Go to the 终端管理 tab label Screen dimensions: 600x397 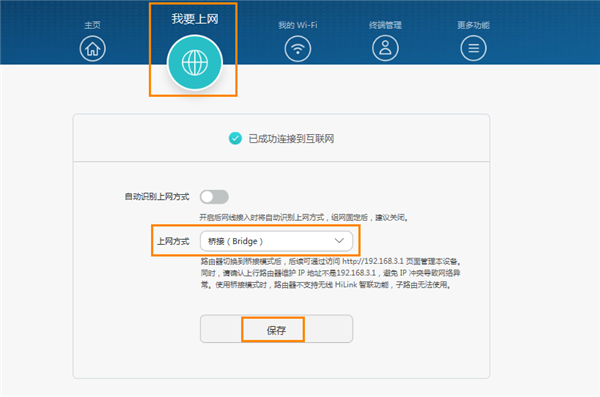[x=385, y=25]
